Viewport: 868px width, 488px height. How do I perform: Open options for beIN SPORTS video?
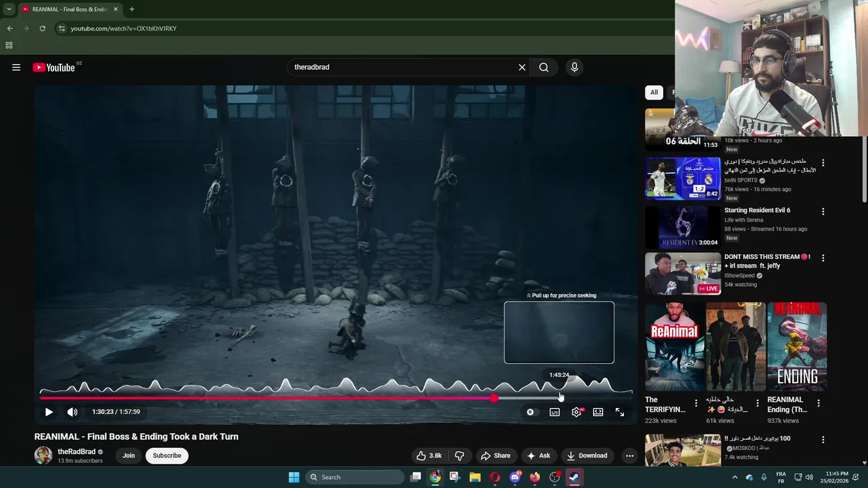click(823, 163)
